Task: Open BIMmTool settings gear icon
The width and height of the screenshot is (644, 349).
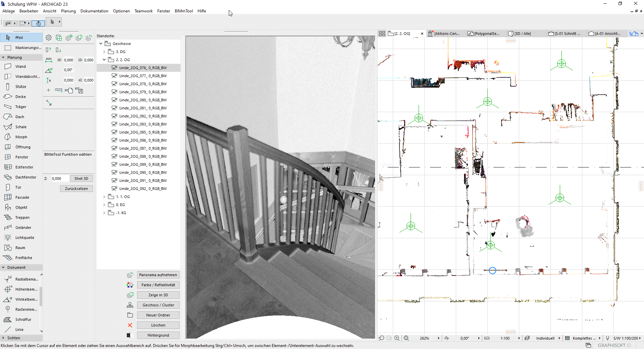Action: [x=49, y=38]
